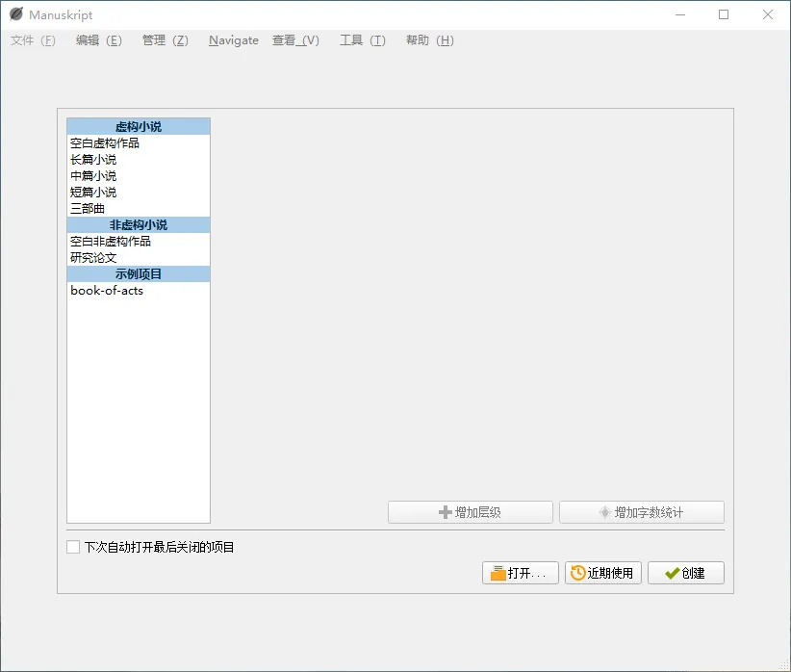Viewport: 791px width, 672px height.
Task: Maximize the Manuskript window
Action: (x=724, y=14)
